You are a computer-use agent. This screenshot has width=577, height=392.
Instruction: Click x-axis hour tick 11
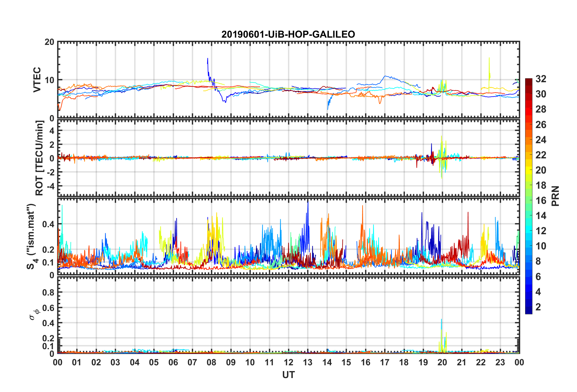tap(269, 362)
